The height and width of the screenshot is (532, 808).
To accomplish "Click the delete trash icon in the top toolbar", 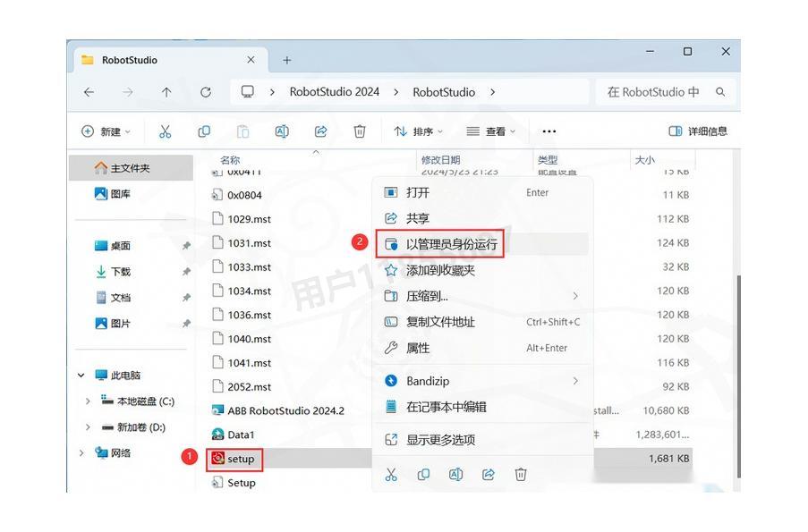I will (360, 131).
